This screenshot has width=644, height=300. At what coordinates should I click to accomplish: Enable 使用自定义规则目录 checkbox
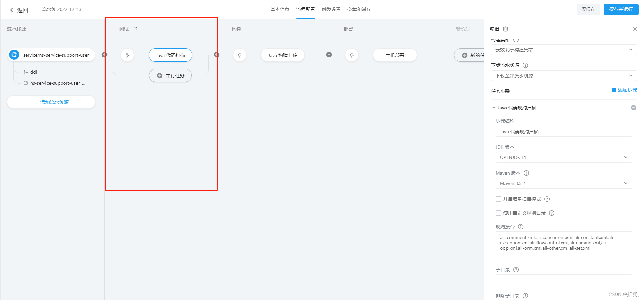click(498, 213)
